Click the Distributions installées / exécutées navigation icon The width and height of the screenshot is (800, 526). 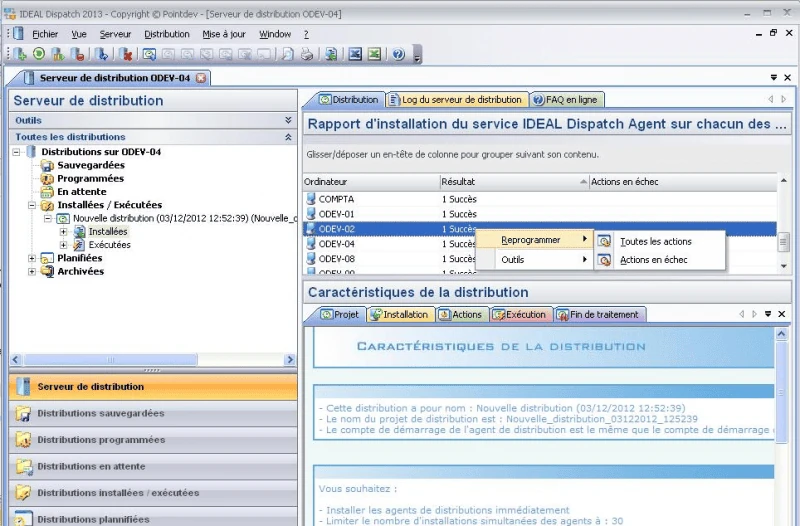(x=23, y=493)
